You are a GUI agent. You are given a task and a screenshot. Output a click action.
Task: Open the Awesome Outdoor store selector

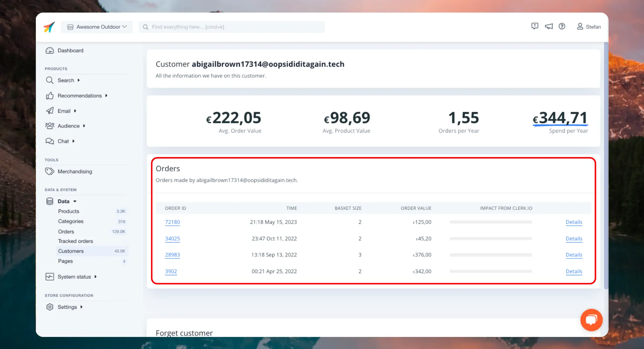[x=97, y=27]
